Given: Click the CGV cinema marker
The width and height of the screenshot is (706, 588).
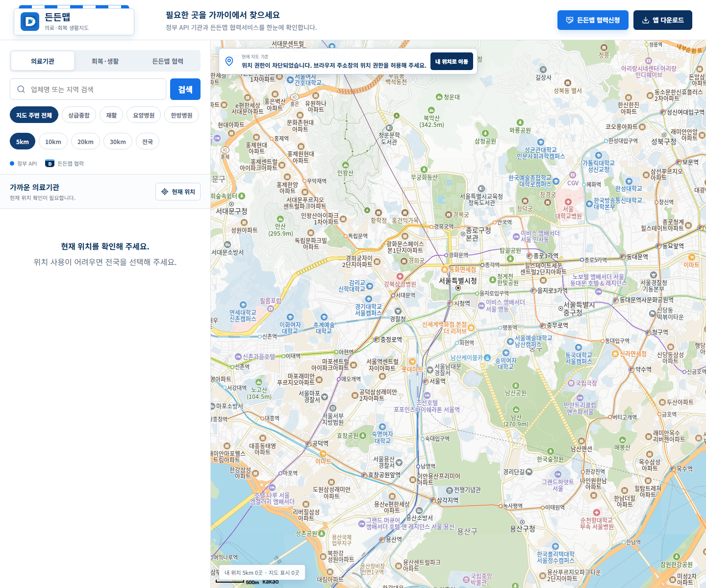Looking at the screenshot, I should [x=573, y=175].
